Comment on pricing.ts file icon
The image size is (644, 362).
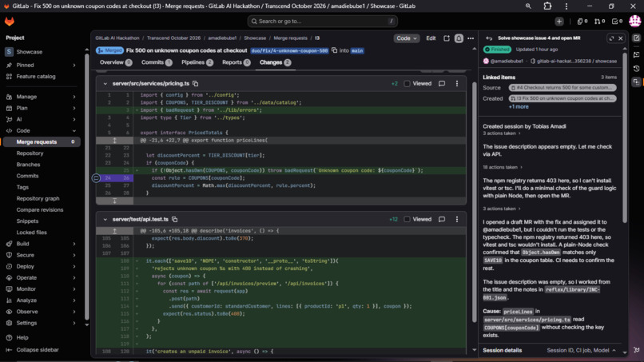click(x=442, y=83)
